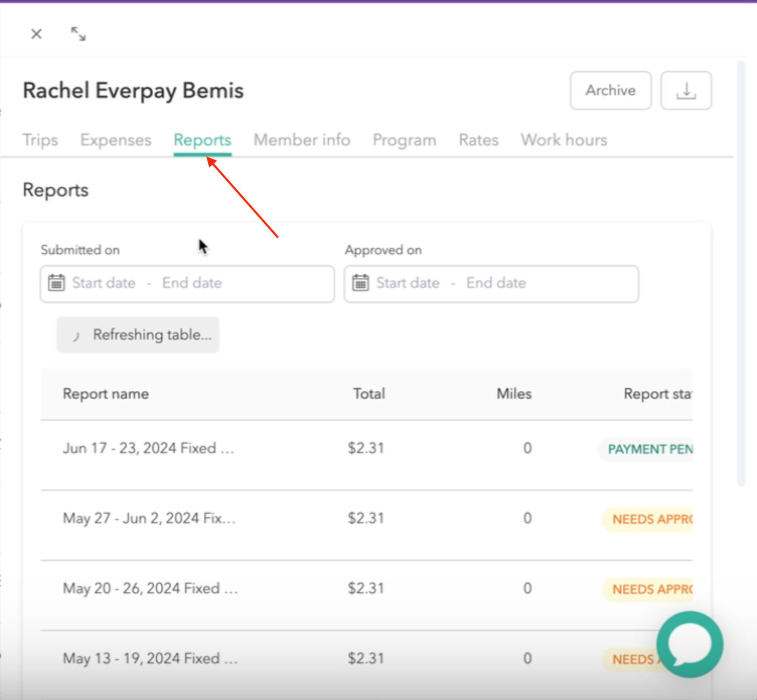Expand the panel to full screen
The image size is (757, 700).
click(79, 35)
